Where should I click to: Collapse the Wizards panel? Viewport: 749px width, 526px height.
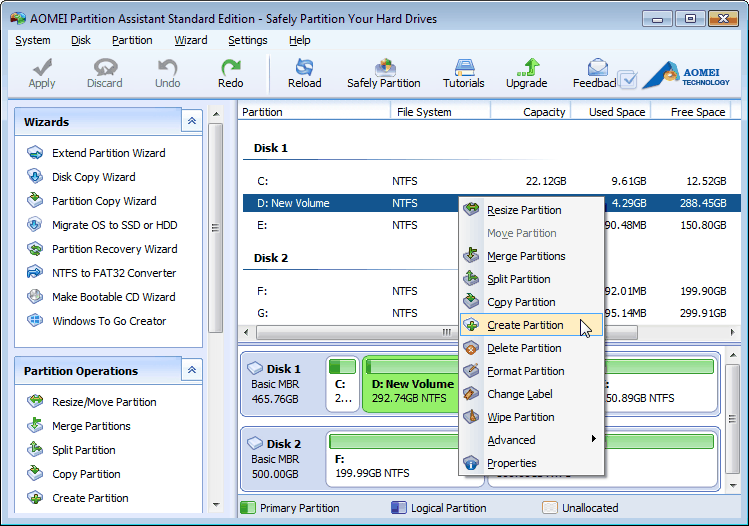point(192,121)
